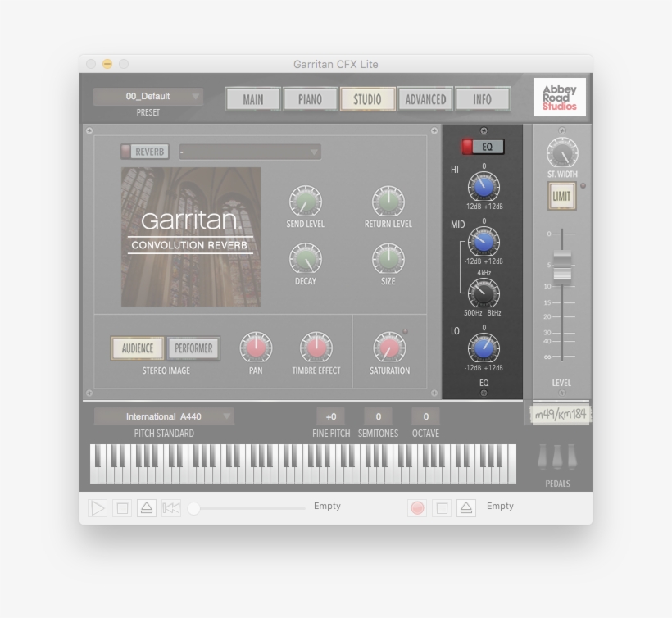Open the ADVANCED tab
This screenshot has height=618, width=672.
pyautogui.click(x=425, y=98)
